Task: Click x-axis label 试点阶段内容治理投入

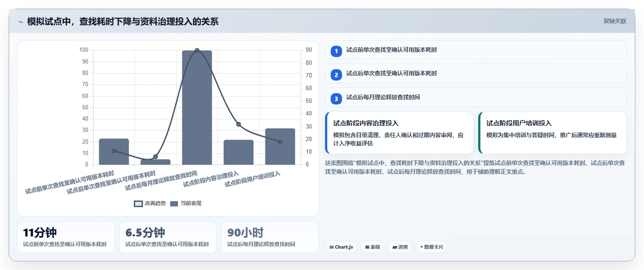Action: pos(211,179)
